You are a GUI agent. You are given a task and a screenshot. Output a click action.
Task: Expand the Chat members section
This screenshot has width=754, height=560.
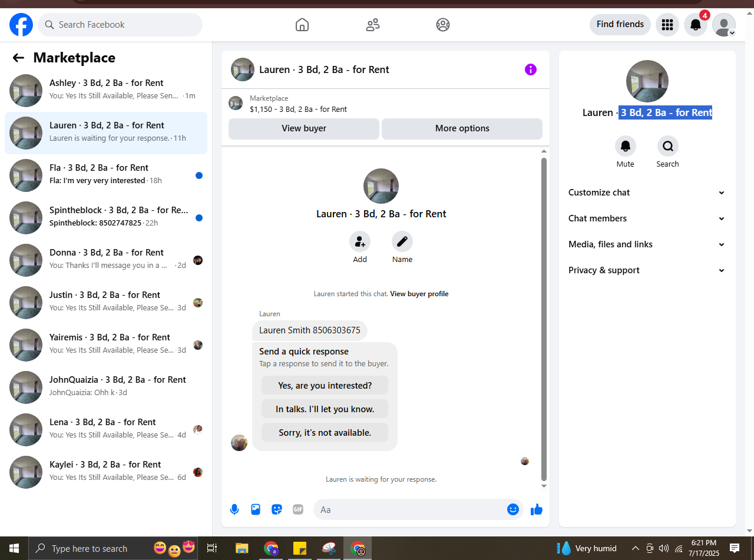(647, 218)
